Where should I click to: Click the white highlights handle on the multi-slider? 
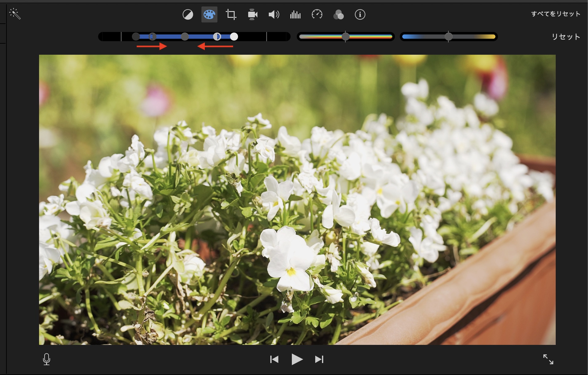(x=234, y=37)
